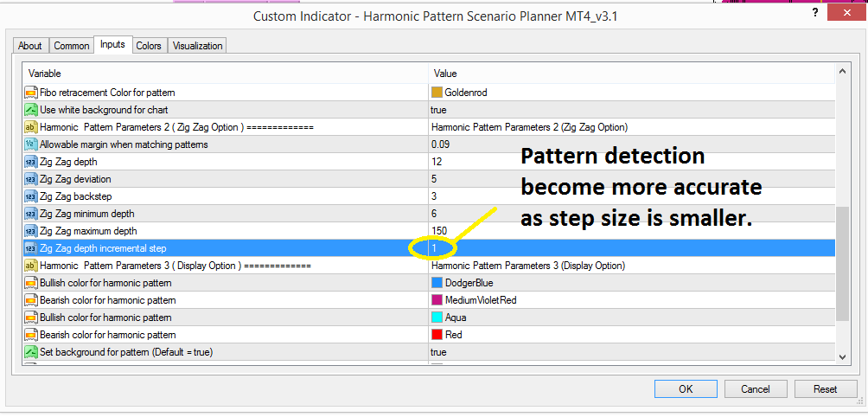Screen dimensions: 868x417
Task: Select the Zig Zag maximum depth value 150
Action: coord(439,231)
